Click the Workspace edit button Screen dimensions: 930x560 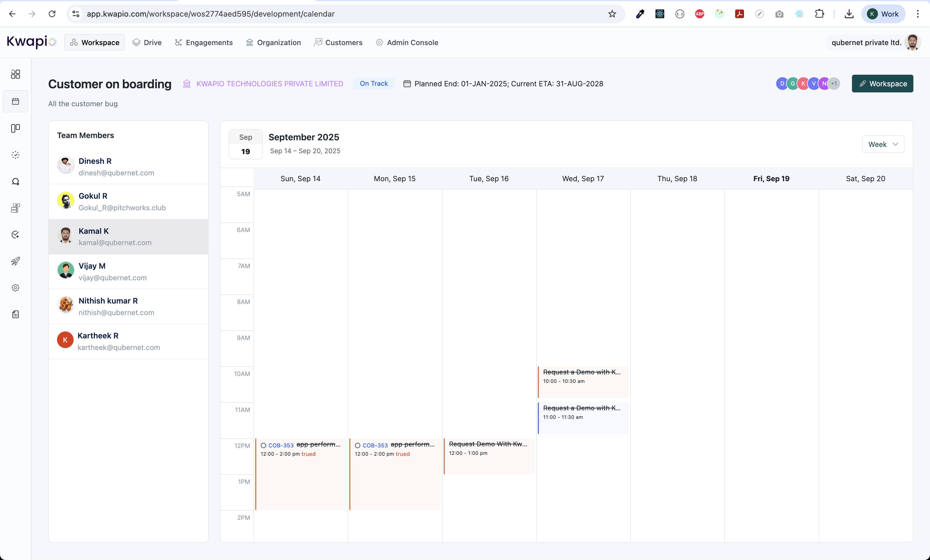tap(882, 83)
